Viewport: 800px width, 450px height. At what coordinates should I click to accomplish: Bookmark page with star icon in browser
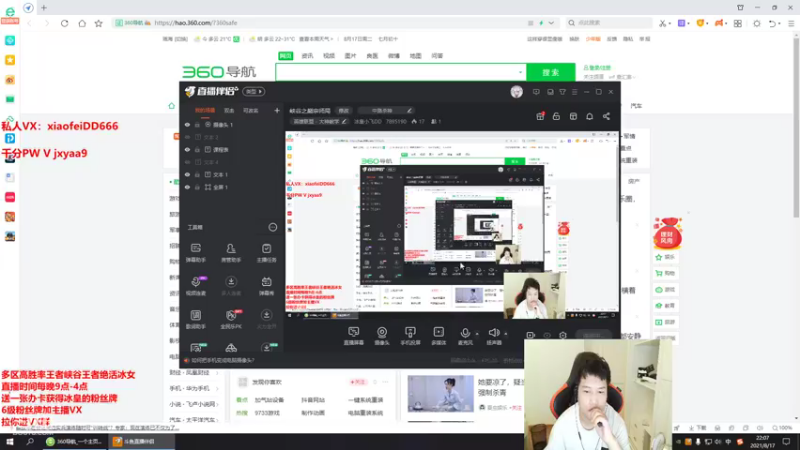(98, 23)
